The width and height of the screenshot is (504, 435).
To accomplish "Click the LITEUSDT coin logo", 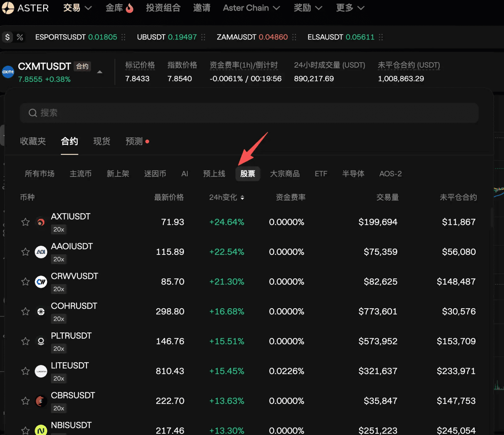I will click(x=41, y=371).
